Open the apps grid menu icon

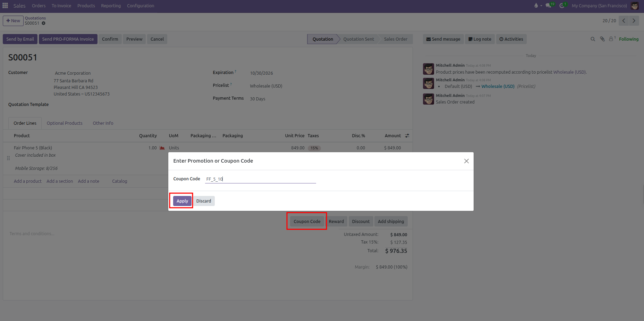click(x=5, y=6)
